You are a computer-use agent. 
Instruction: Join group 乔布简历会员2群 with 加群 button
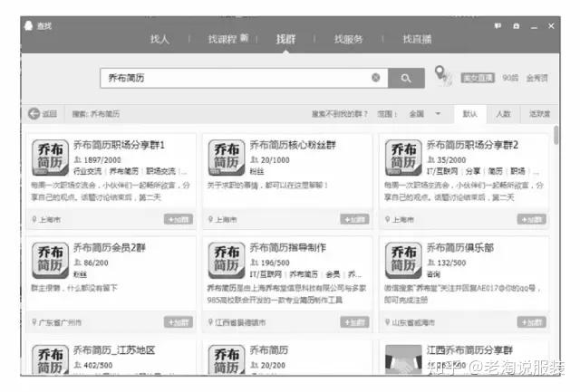(179, 322)
